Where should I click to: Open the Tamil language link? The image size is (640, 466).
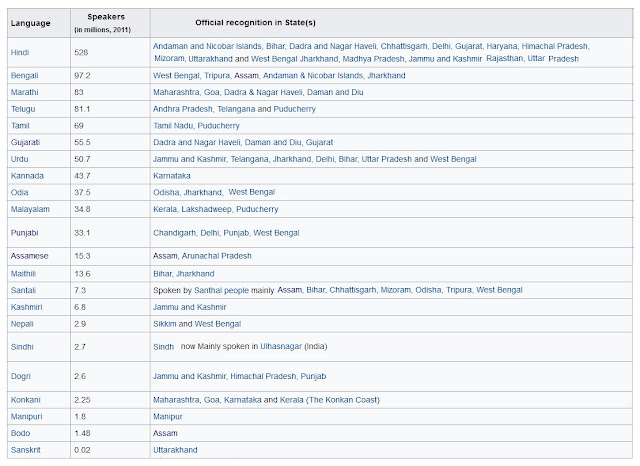coord(20,126)
